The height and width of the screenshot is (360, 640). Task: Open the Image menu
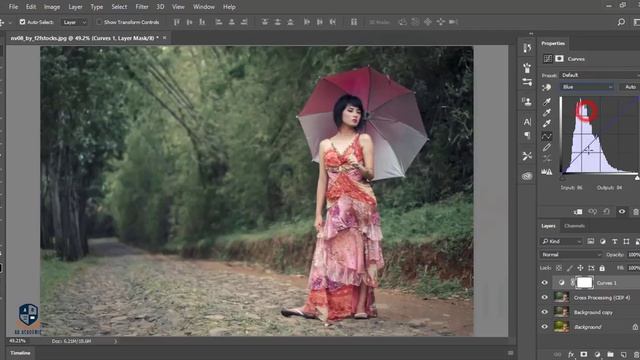click(x=52, y=7)
